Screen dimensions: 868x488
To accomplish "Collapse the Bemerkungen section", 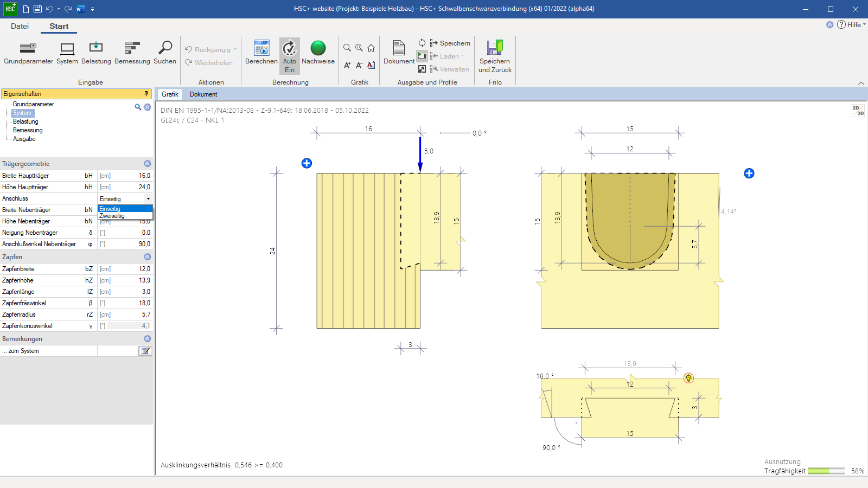I will tap(147, 339).
